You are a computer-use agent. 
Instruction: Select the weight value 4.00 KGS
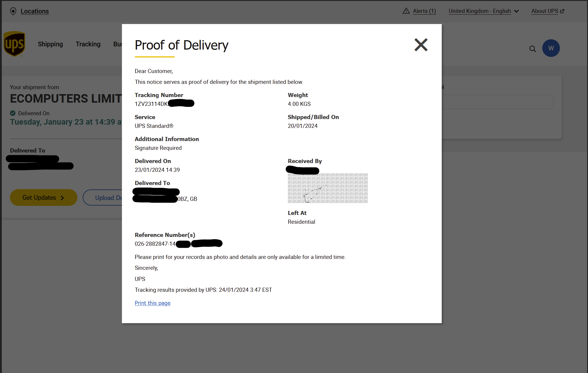299,104
